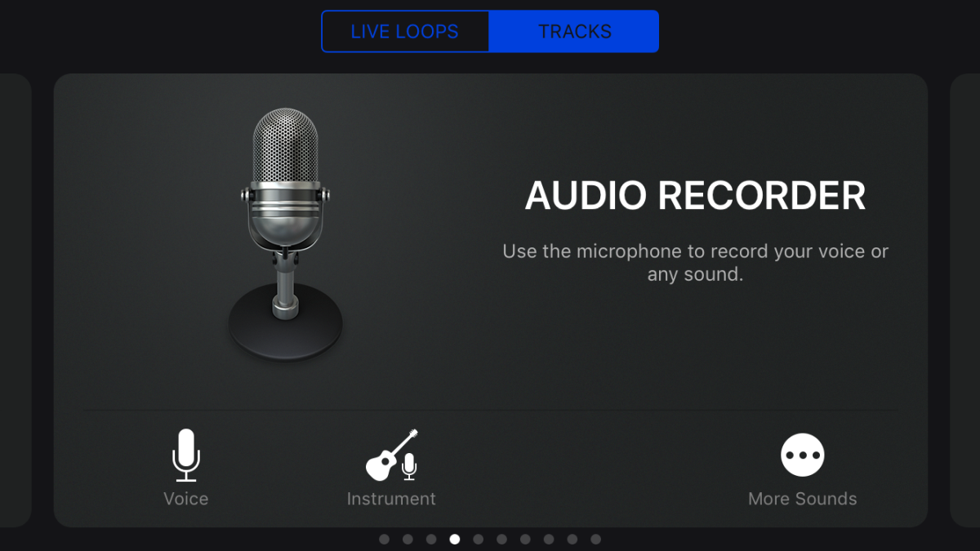Select the third page indicator dot
Viewport: 980px width, 551px height.
coord(431,539)
